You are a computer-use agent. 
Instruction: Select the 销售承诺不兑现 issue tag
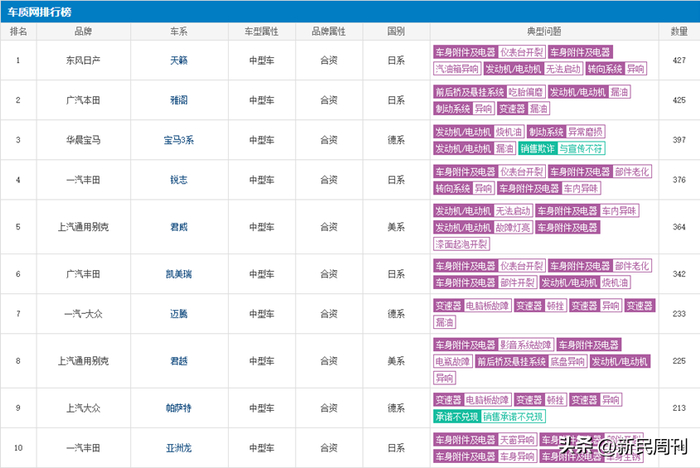513,417
